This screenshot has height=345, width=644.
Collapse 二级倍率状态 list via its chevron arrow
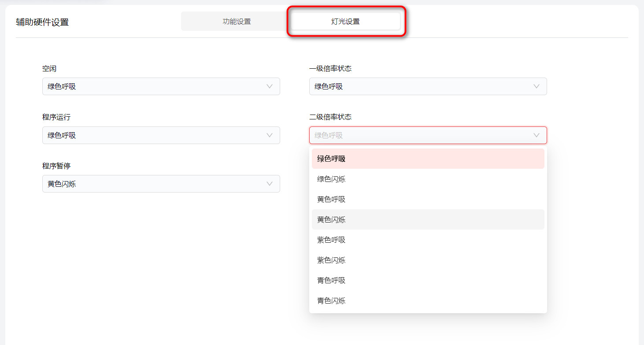coord(536,135)
